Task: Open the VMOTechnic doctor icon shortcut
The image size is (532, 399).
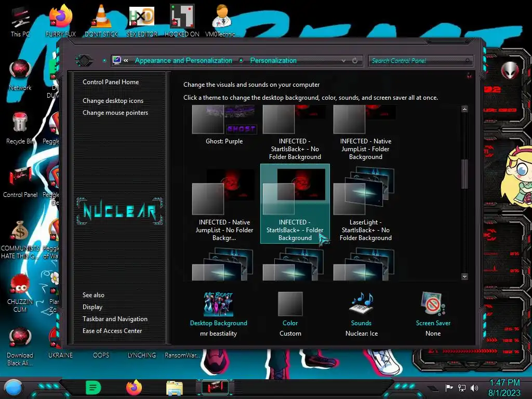Action: coord(222,21)
